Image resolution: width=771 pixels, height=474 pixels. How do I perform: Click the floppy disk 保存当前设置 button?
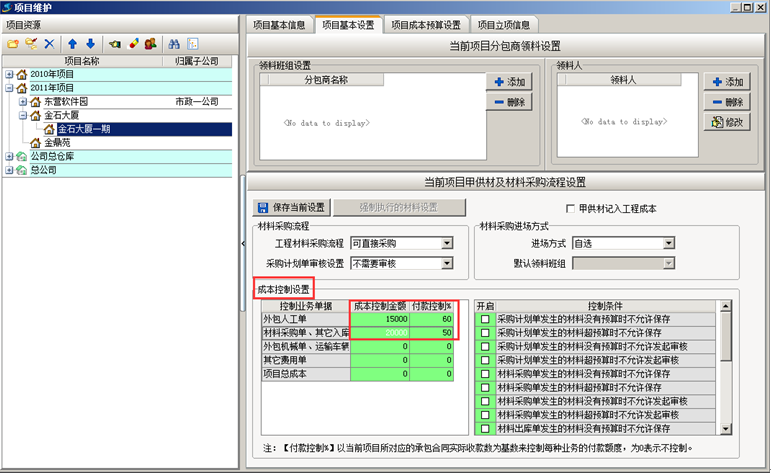point(292,208)
